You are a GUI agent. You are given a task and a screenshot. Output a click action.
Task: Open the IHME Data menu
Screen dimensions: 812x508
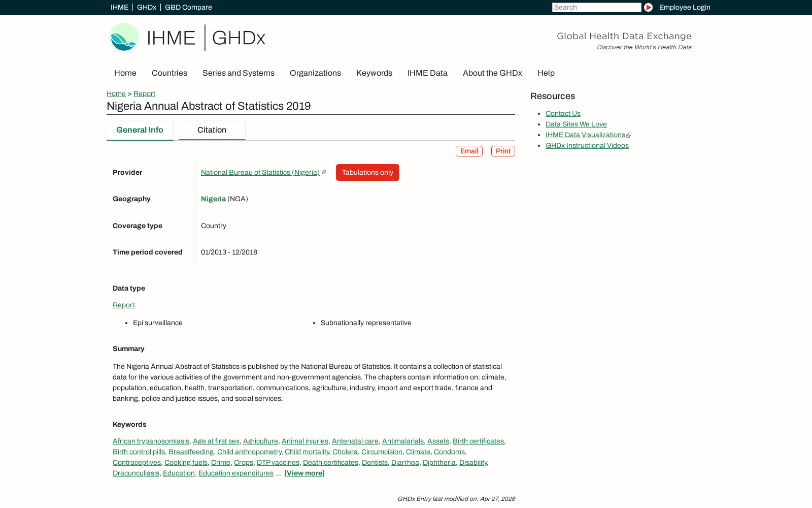[x=427, y=73]
